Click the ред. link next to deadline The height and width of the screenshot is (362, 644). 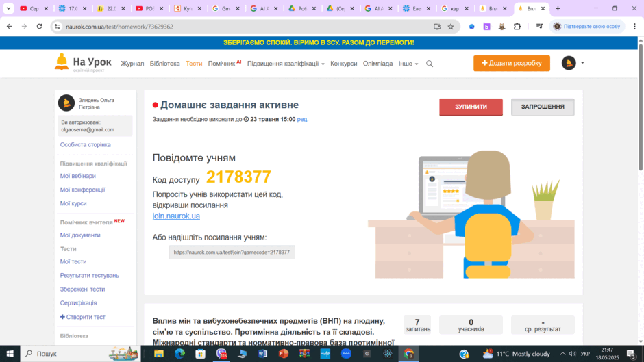302,120
